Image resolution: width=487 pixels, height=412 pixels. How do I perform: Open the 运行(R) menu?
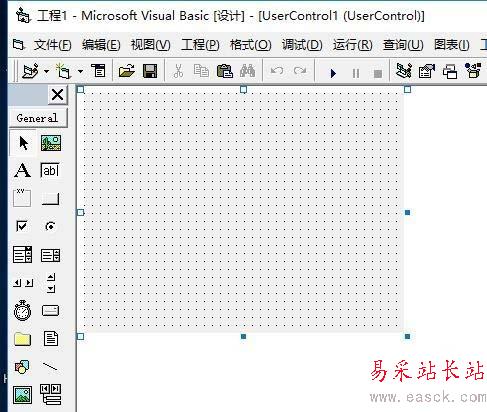click(x=352, y=45)
